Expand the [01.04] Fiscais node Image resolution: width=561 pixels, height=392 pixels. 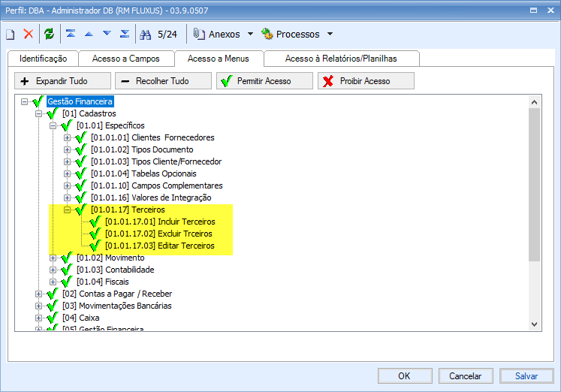click(x=53, y=282)
